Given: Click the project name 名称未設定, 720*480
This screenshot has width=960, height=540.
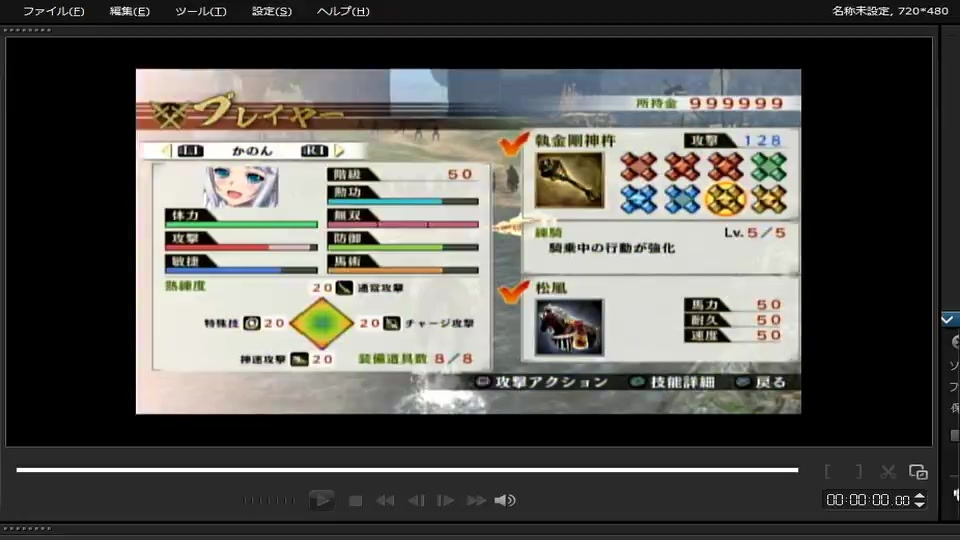Looking at the screenshot, I should [x=890, y=11].
